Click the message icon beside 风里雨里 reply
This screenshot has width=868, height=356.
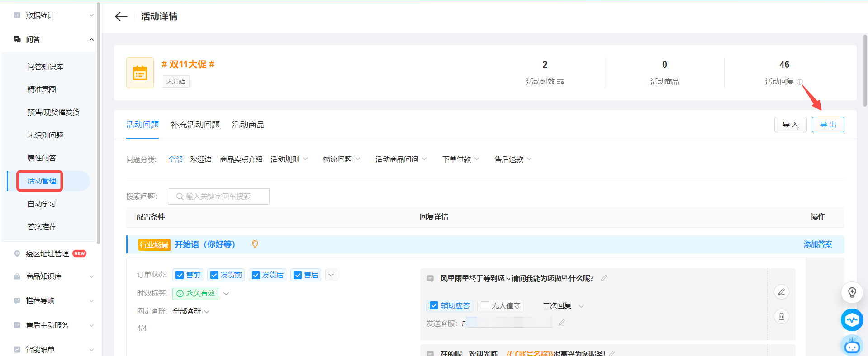pyautogui.click(x=430, y=279)
